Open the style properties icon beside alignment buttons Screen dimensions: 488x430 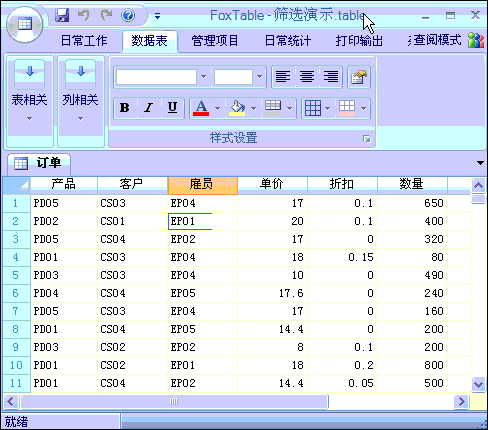pos(359,77)
